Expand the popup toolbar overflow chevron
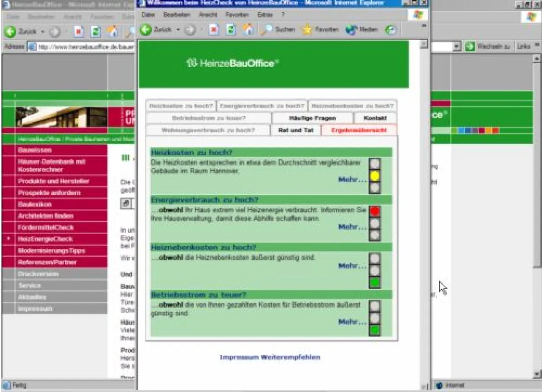 pyautogui.click(x=424, y=26)
